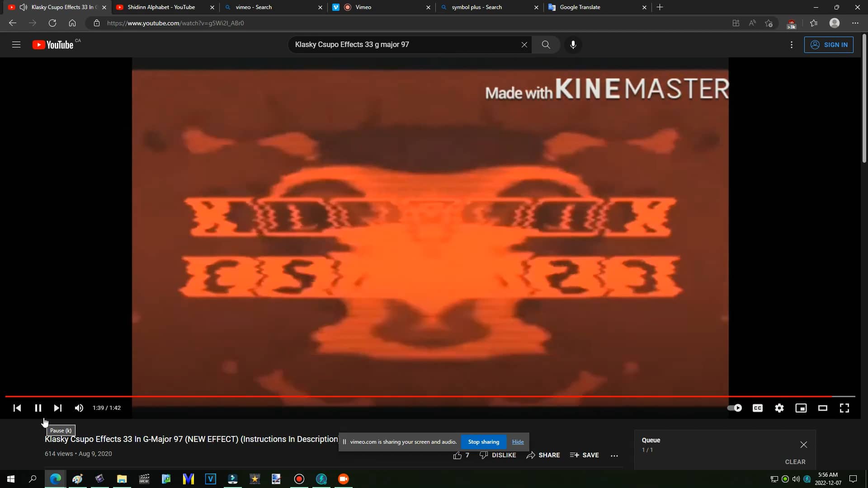Click the SIGN IN button
The image size is (868, 488).
[x=829, y=45]
